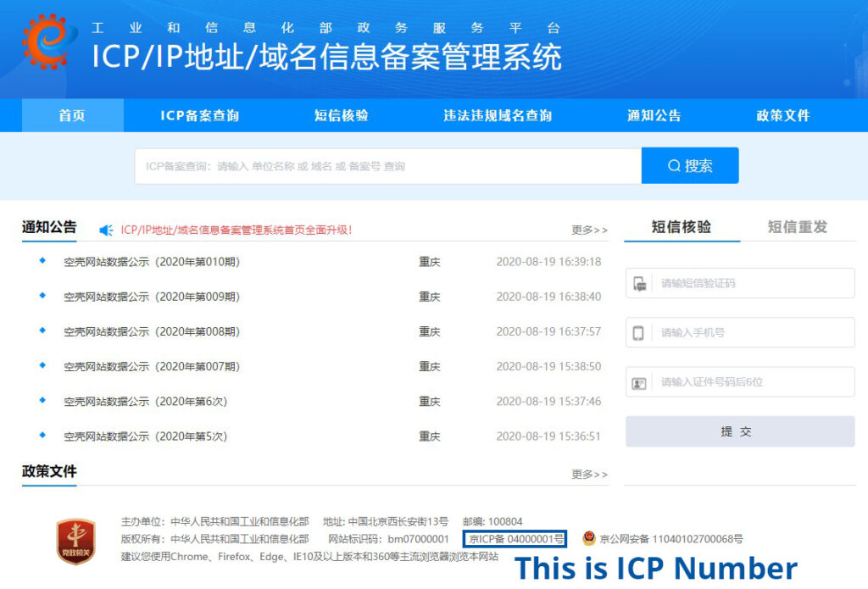Click the magnifier icon in the search button

(x=674, y=165)
